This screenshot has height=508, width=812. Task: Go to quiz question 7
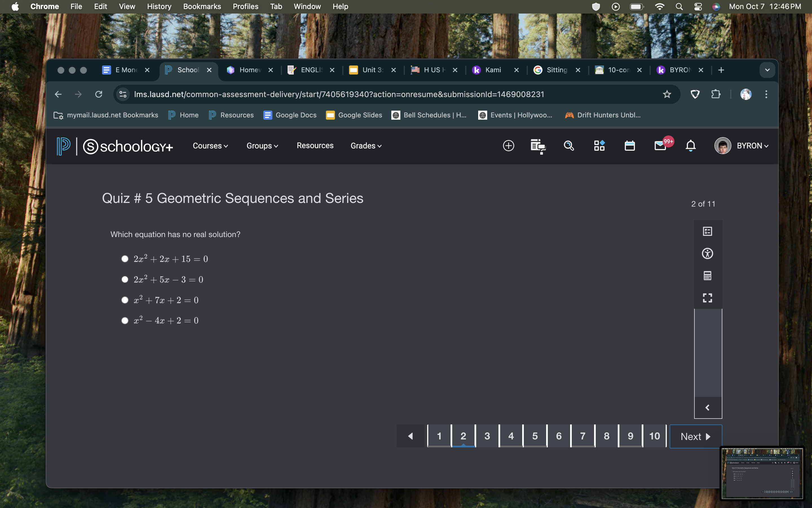click(583, 436)
